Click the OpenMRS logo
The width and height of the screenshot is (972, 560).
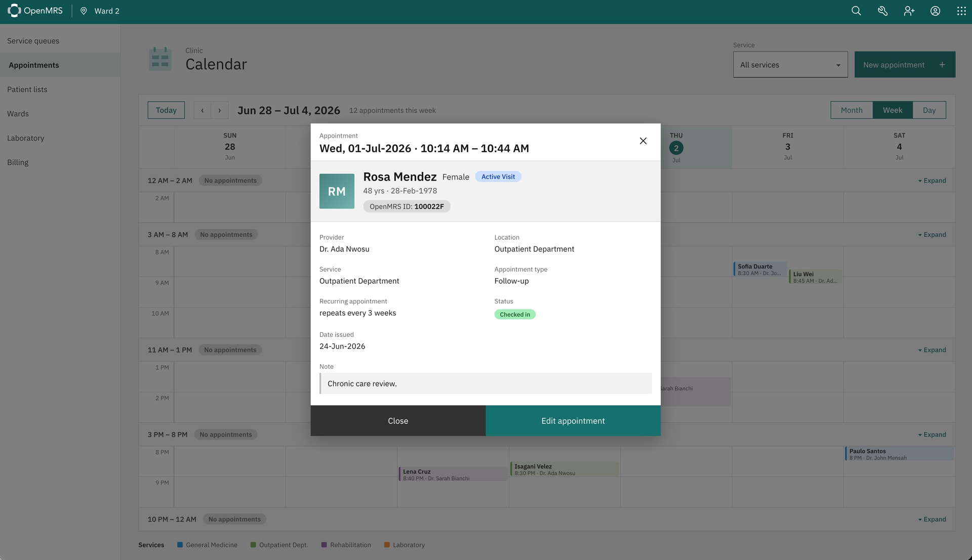coord(35,11)
